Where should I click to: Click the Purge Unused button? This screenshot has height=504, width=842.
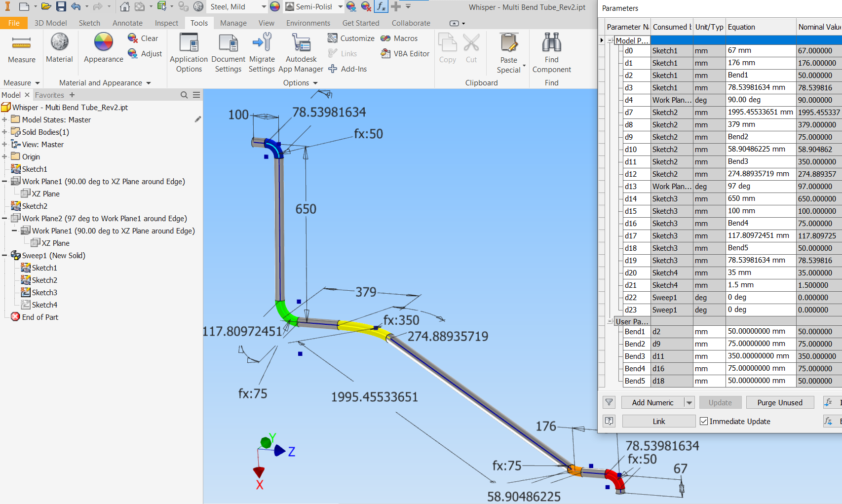point(780,402)
